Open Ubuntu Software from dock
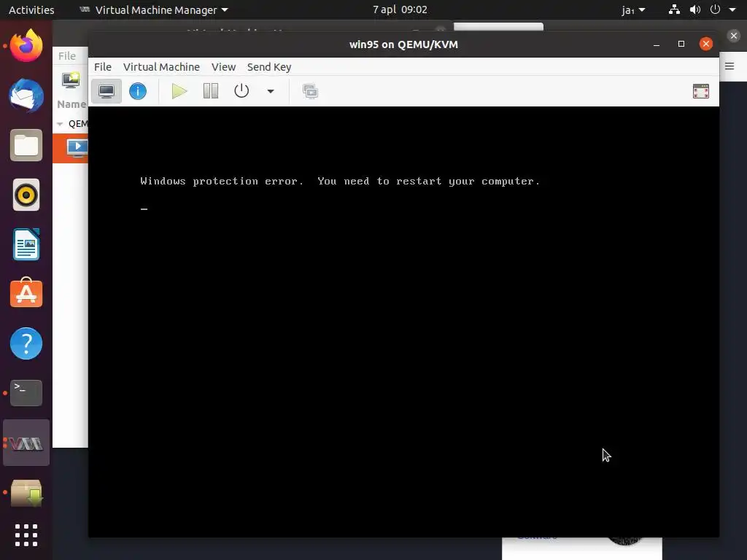The height and width of the screenshot is (560, 747). point(26,293)
